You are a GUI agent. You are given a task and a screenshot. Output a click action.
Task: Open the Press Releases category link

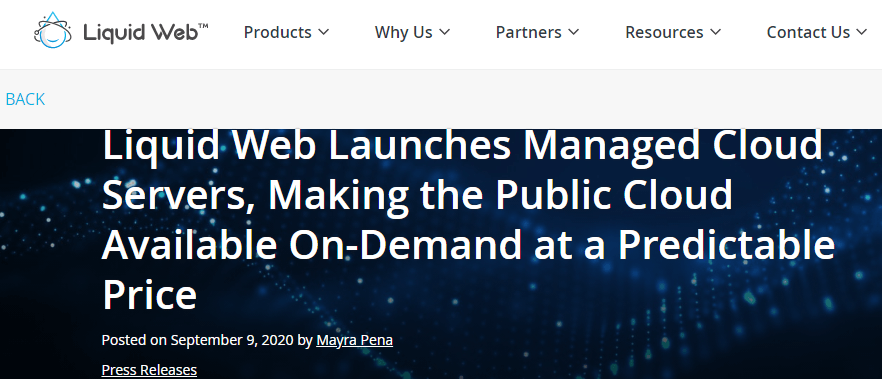(x=149, y=370)
